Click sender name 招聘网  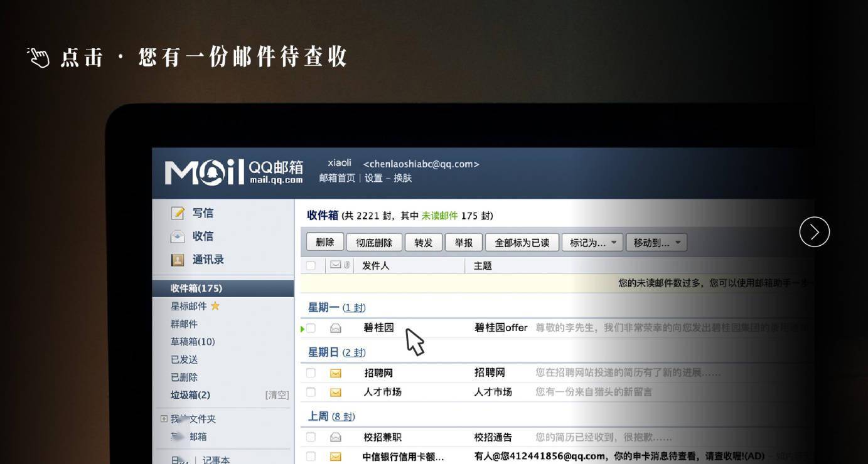pos(378,373)
